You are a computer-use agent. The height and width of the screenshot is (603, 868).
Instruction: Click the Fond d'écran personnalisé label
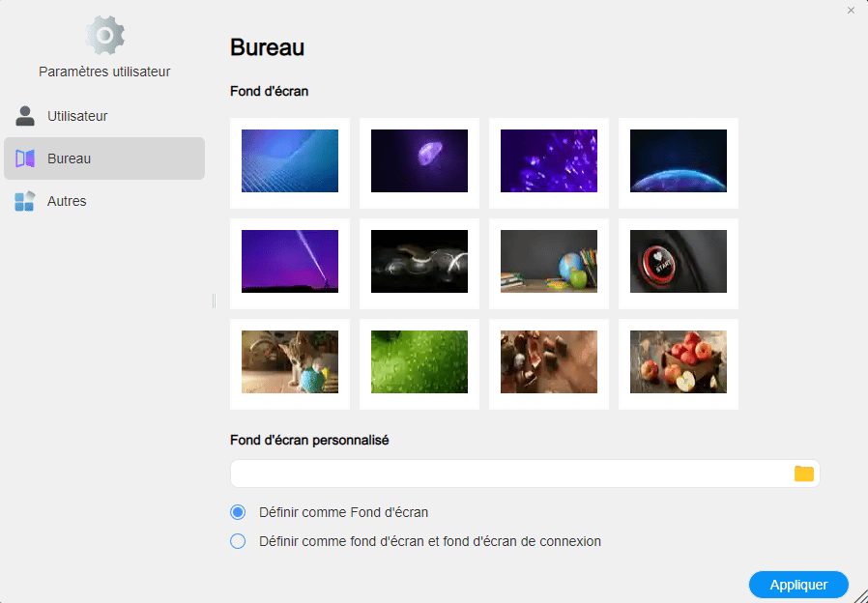309,441
